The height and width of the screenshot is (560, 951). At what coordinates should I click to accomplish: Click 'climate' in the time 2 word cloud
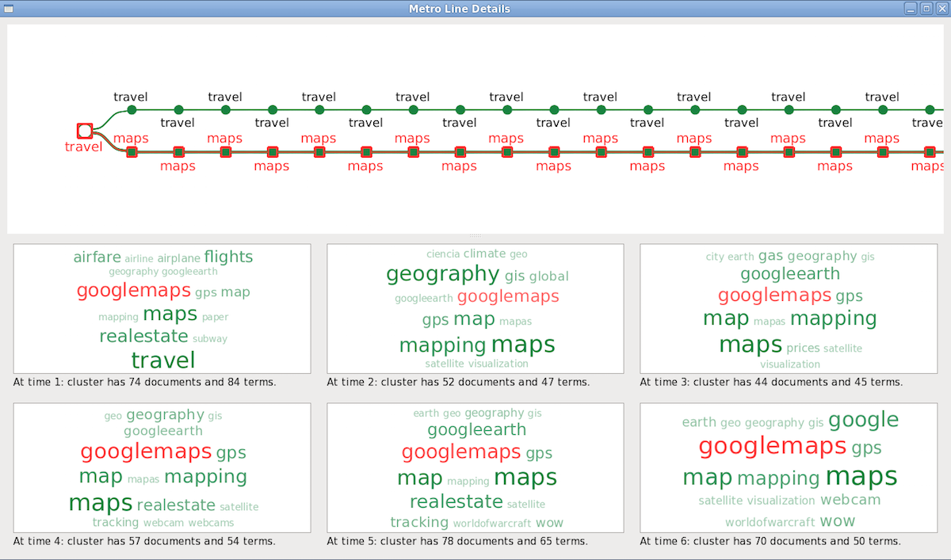[484, 254]
